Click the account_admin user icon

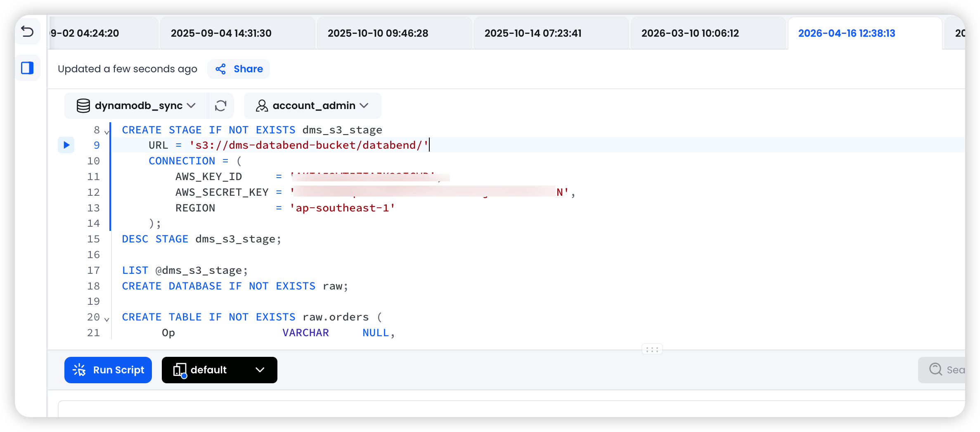[262, 106]
